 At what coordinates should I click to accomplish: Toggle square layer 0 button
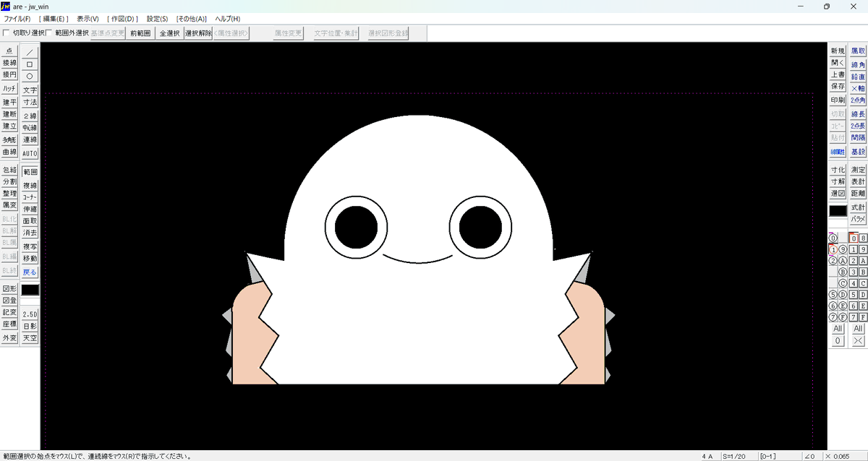pyautogui.click(x=854, y=238)
